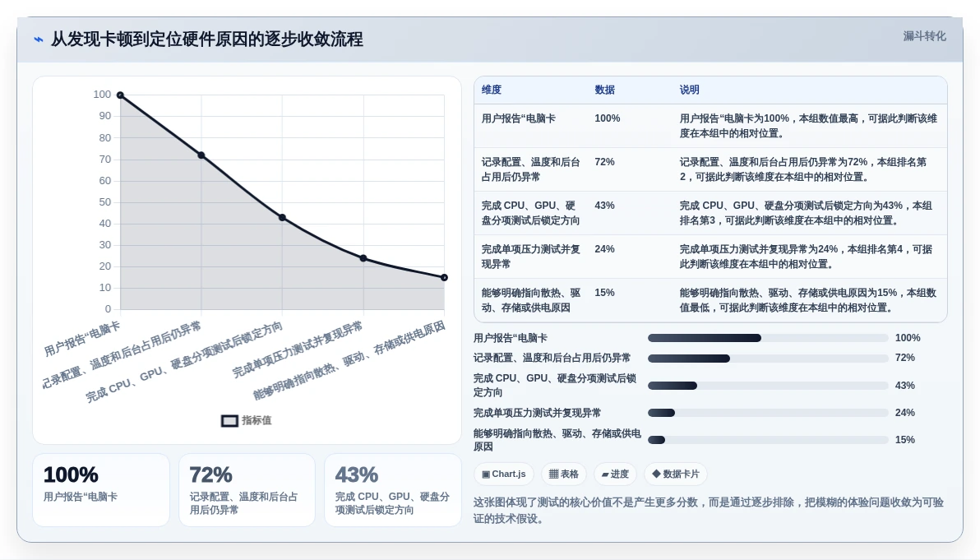Click the 43% progress bar
Viewport: 980px width, 560px height.
tap(768, 386)
